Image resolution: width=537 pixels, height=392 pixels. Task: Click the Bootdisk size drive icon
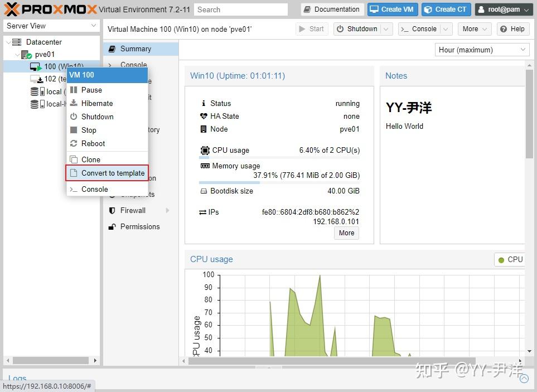click(x=204, y=191)
